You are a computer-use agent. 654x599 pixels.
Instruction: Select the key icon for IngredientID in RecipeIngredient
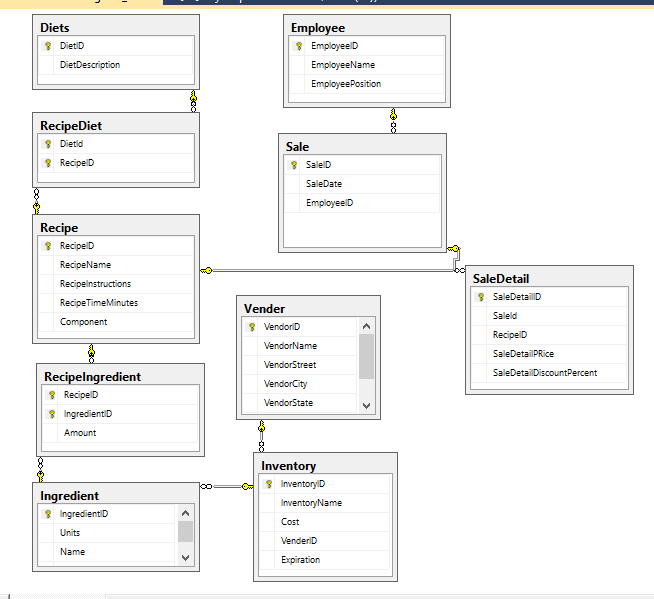[52, 414]
